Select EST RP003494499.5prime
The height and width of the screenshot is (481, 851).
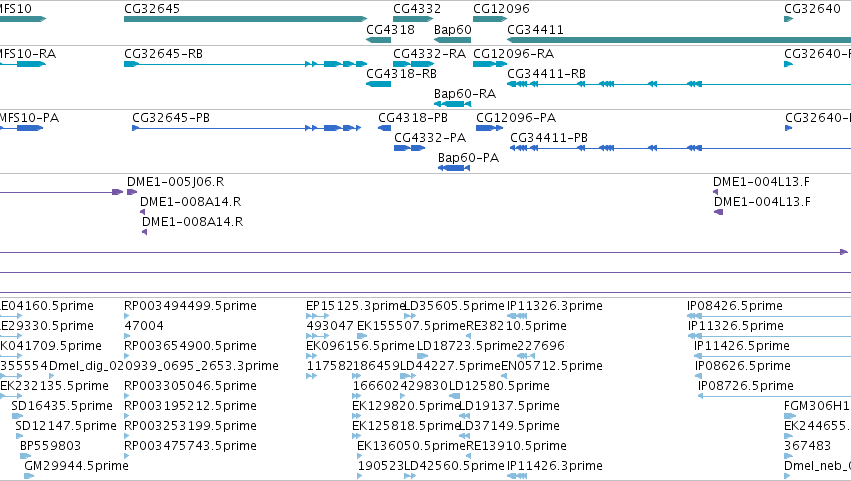click(x=190, y=306)
